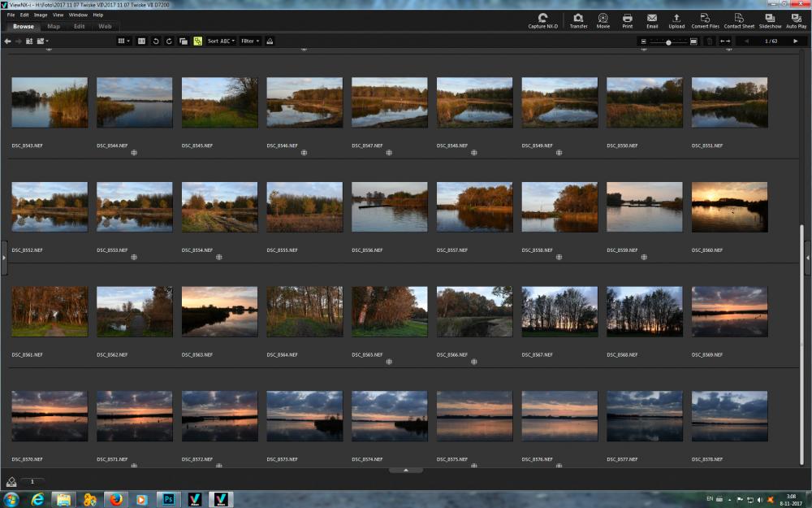Click the fit-width double arrow icon

725,41
